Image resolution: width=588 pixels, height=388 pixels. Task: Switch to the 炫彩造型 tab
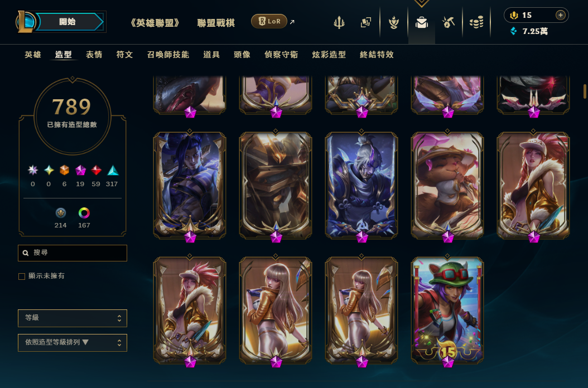pos(329,55)
